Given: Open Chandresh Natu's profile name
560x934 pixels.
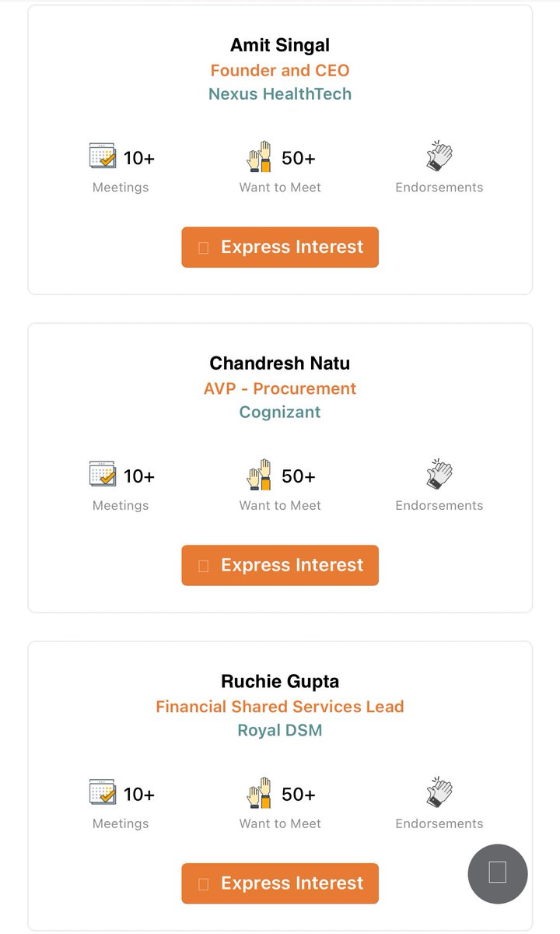Looking at the screenshot, I should 280,363.
